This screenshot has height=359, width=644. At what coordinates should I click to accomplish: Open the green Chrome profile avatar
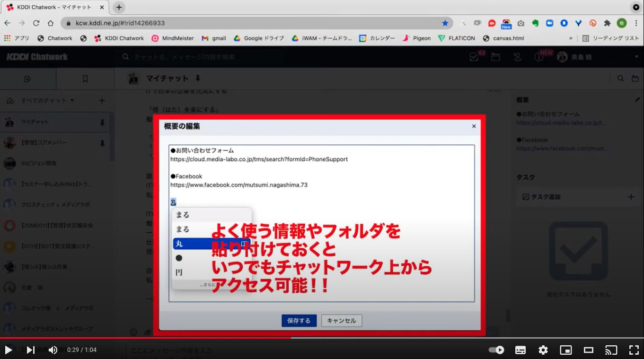tap(622, 23)
